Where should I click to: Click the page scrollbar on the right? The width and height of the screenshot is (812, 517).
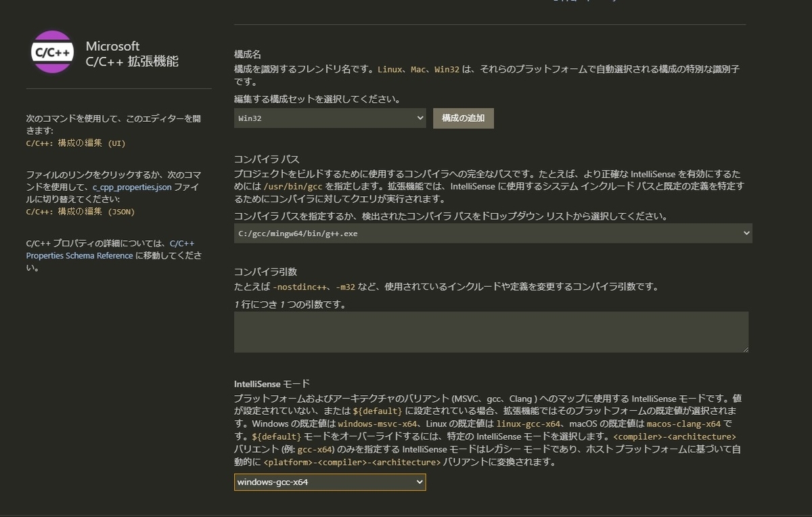pyautogui.click(x=809, y=257)
